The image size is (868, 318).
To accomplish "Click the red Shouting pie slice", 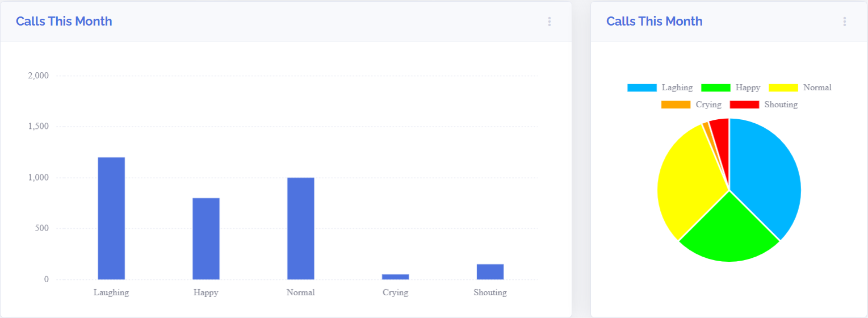I will pyautogui.click(x=720, y=129).
